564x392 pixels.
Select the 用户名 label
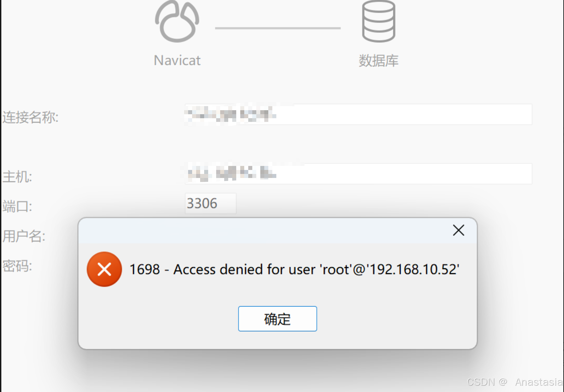pos(24,236)
